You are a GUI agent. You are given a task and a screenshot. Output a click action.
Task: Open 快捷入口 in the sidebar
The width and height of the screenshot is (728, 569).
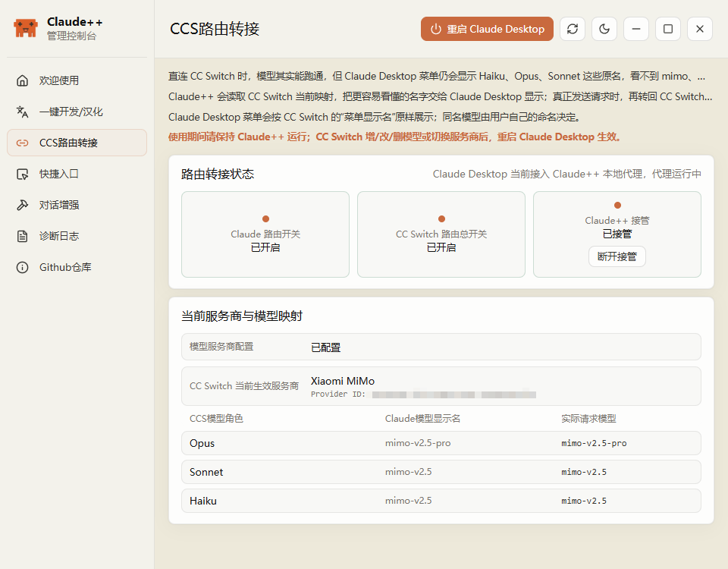click(x=77, y=174)
